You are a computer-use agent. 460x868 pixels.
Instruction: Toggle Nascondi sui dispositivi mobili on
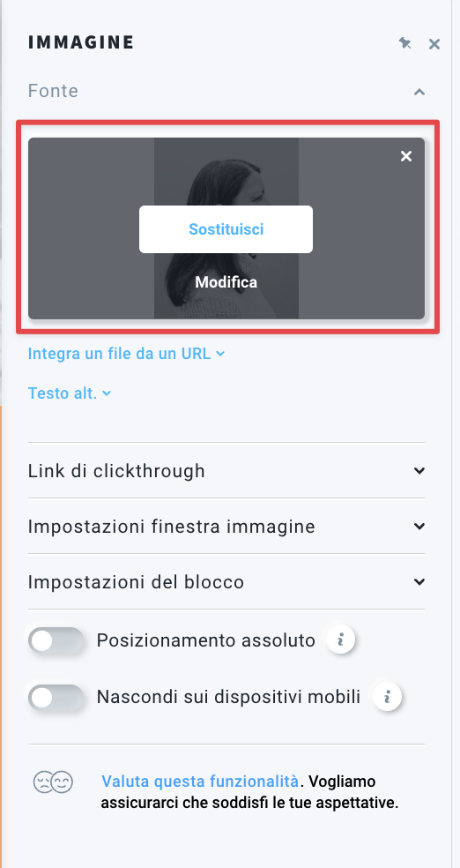pyautogui.click(x=56, y=697)
